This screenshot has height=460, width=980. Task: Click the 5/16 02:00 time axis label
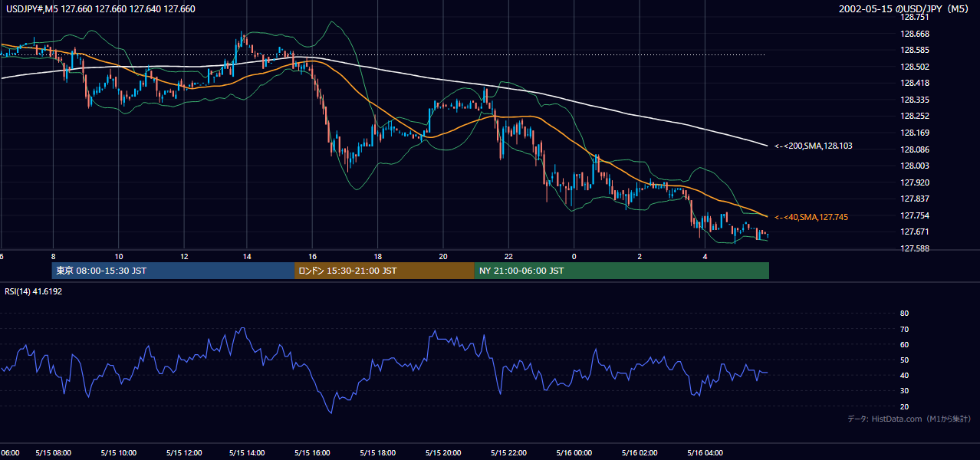(639, 452)
